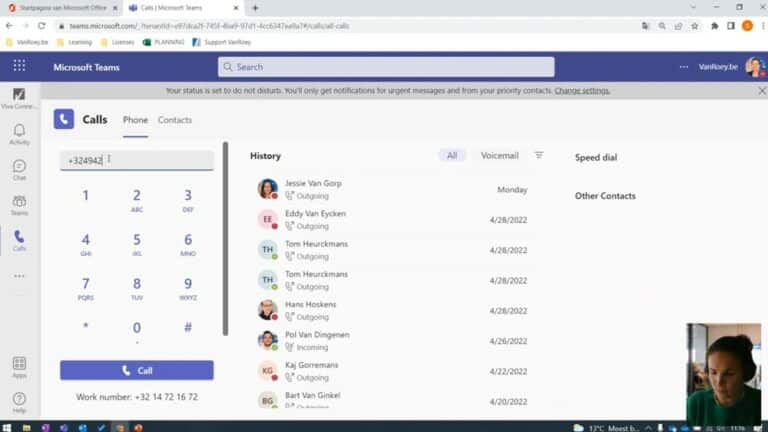
Task: Open Chat in the left sidebar
Action: (x=19, y=169)
